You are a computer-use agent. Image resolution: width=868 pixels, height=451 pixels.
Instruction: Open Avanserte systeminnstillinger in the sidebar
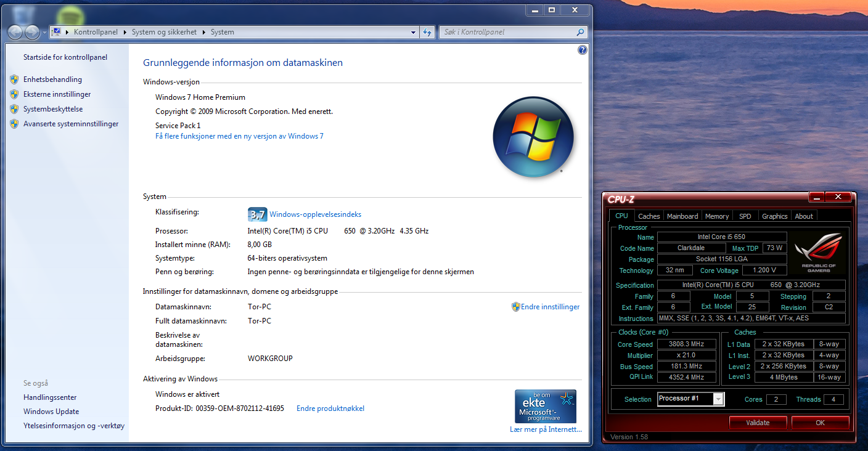(71, 124)
